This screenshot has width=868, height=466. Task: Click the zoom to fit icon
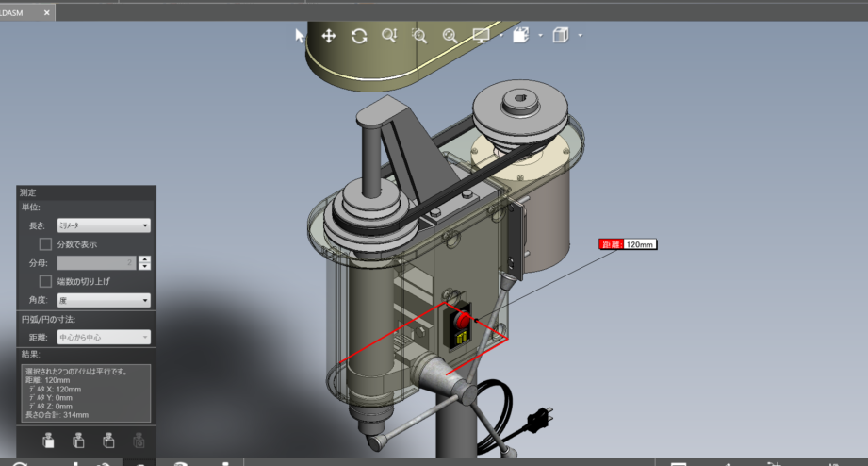(450, 36)
